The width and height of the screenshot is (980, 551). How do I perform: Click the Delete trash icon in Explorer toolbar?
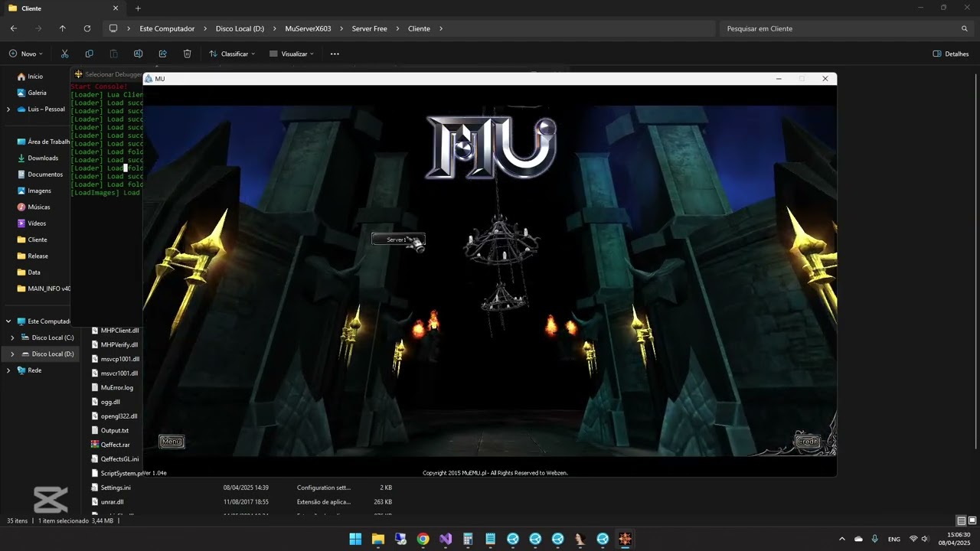click(187, 54)
